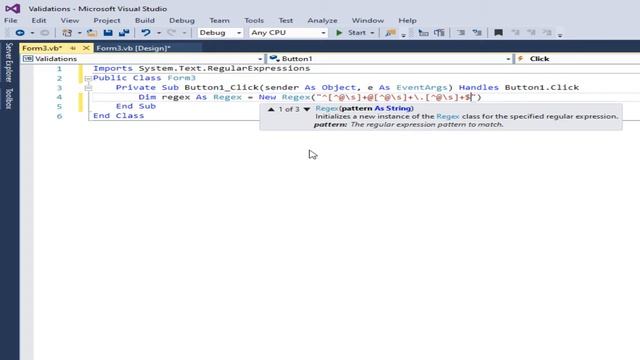Click the regex pattern string on line 4
This screenshot has width=640, height=360.
pos(396,97)
